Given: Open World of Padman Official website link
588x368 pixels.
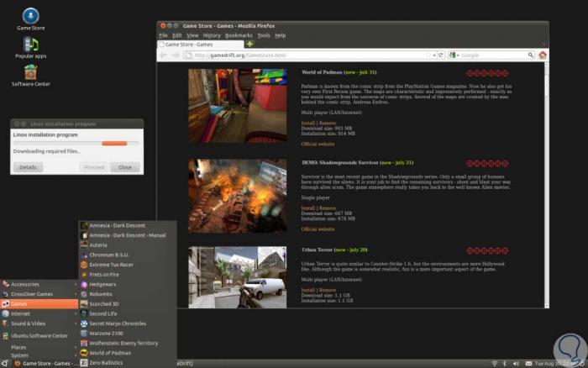Looking at the screenshot, I should 318,144.
